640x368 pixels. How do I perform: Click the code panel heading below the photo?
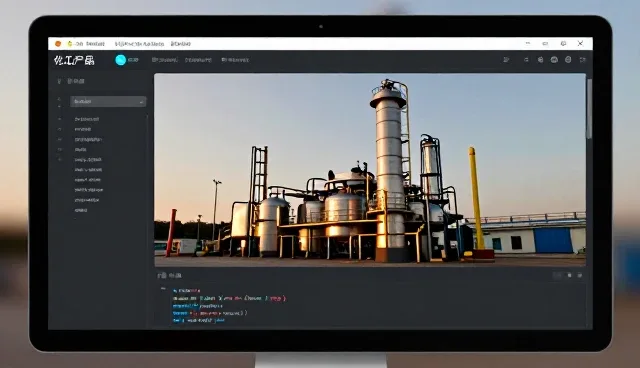click(x=169, y=276)
